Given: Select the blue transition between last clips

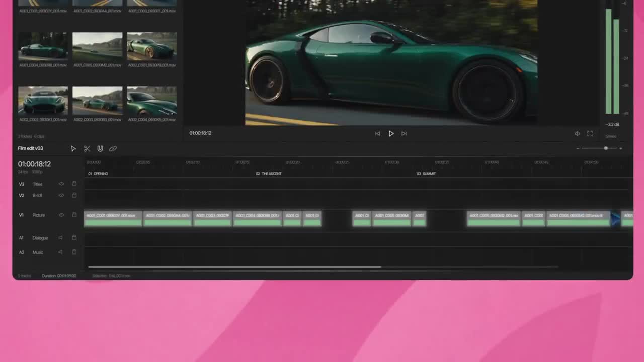Looking at the screenshot, I should coord(615,219).
